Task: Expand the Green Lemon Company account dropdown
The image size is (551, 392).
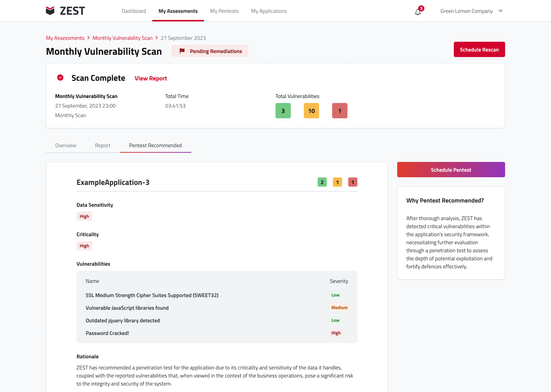Action: click(x=500, y=11)
